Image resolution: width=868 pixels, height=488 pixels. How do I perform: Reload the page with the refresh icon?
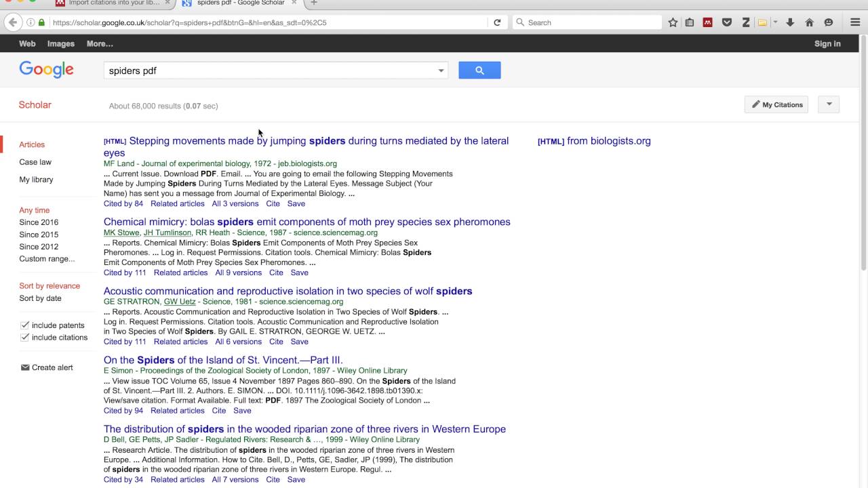click(497, 22)
